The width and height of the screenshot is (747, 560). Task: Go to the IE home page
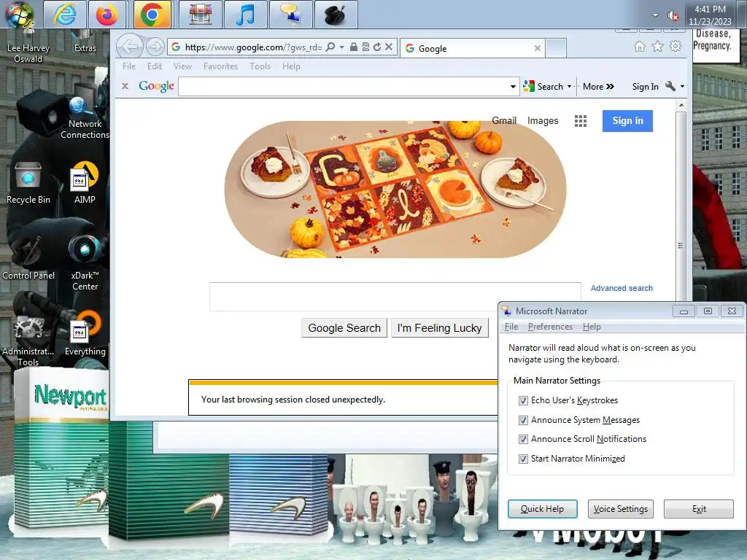tap(640, 47)
